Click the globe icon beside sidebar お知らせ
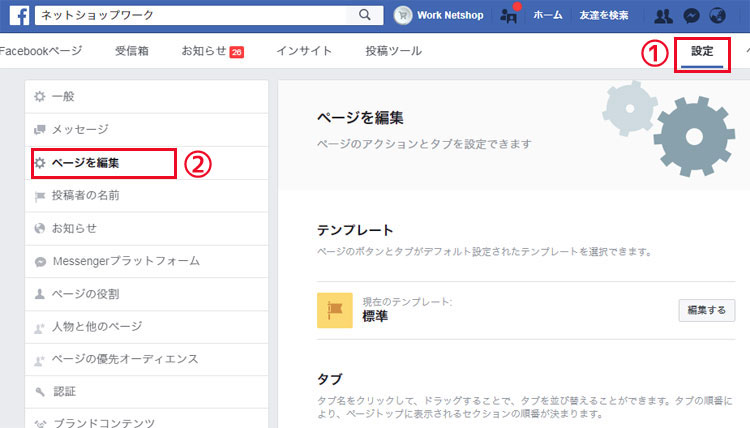This screenshot has width=750, height=428. (40, 229)
